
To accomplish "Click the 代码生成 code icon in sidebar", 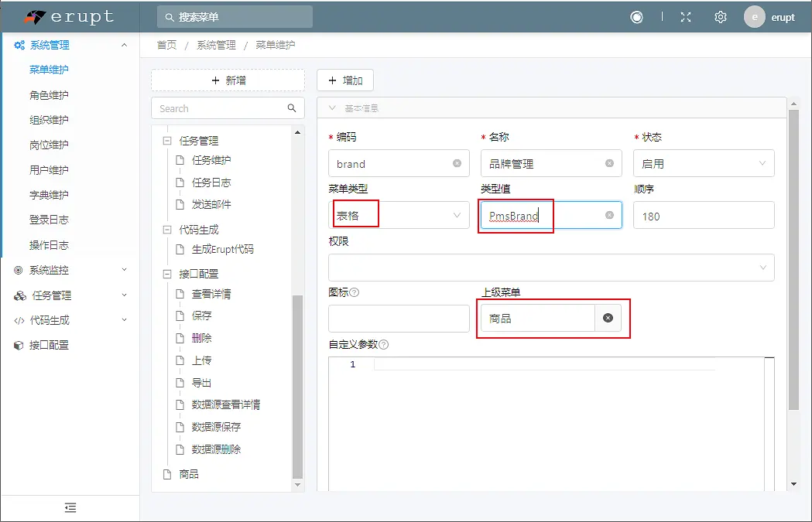I will point(19,321).
